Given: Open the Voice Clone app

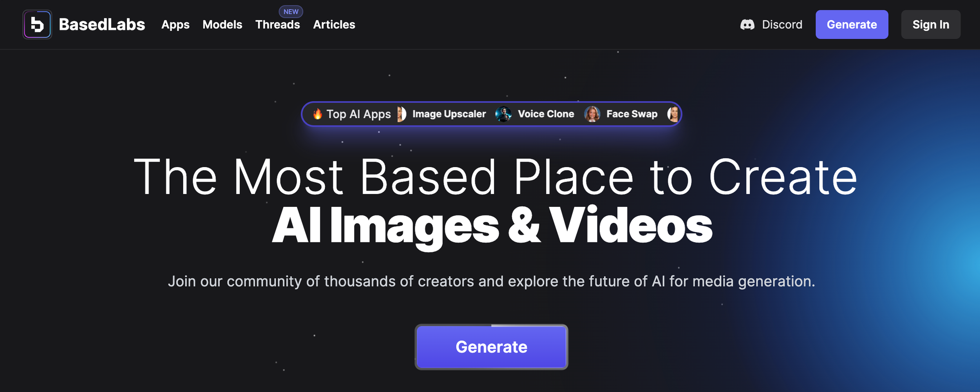Looking at the screenshot, I should pyautogui.click(x=546, y=114).
